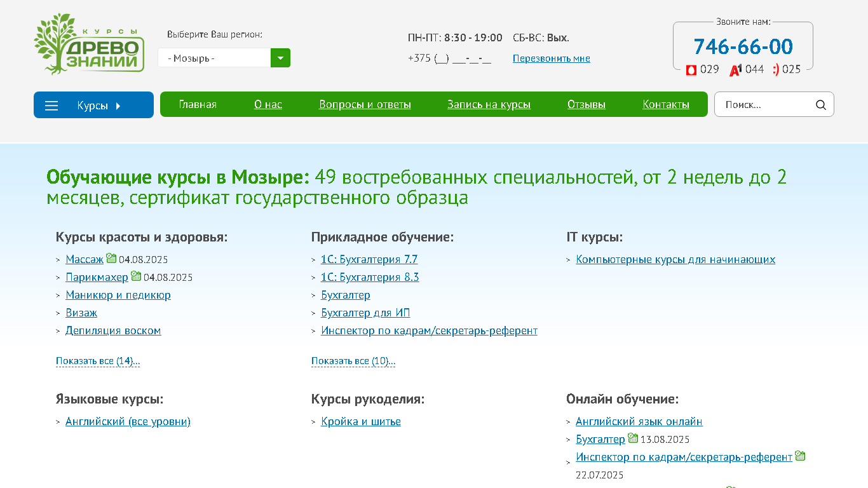This screenshot has width=868, height=488.
Task: Open Бухгалтер link under Онлайн обучение
Action: [x=600, y=439]
